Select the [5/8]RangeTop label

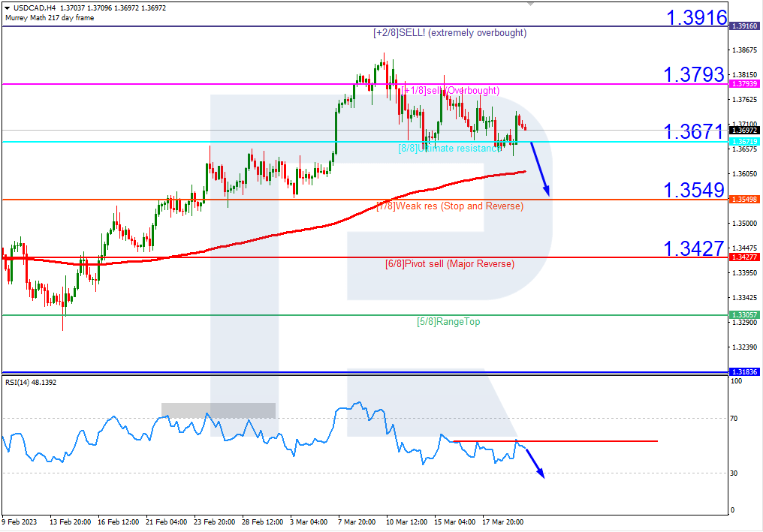448,321
